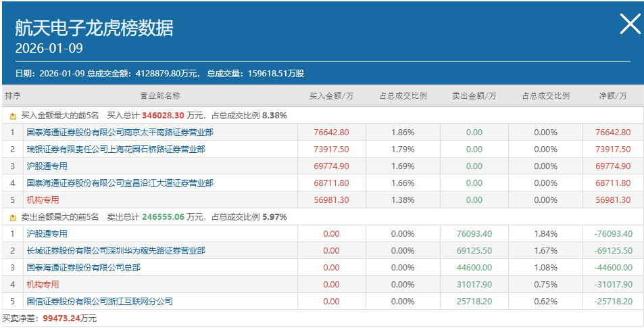Open 瑞银证券上海花园石桥路证券营业部 link

(x=116, y=149)
